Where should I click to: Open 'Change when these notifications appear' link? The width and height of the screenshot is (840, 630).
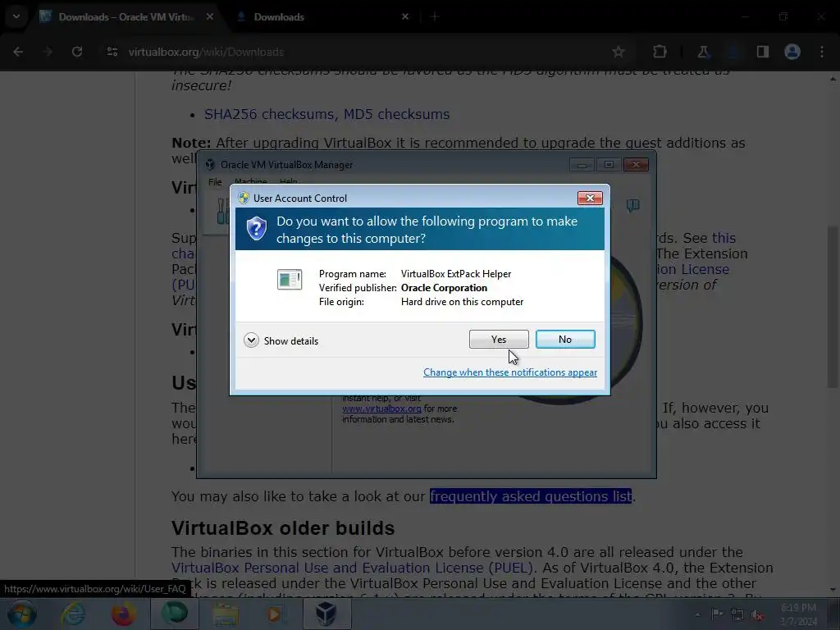click(510, 372)
